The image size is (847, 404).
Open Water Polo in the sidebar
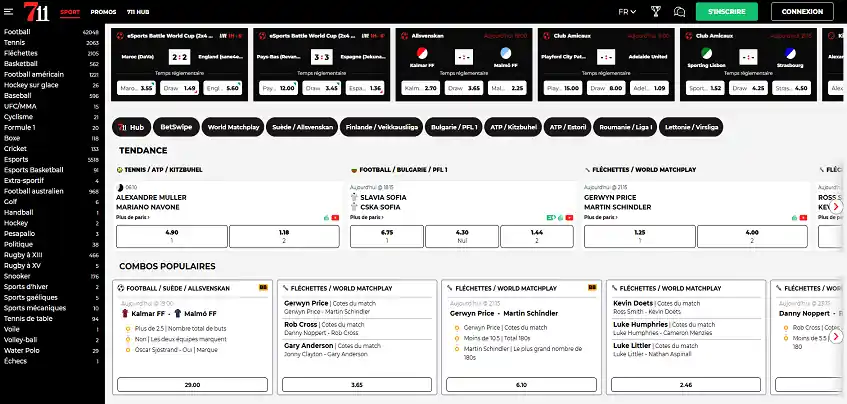pos(51,351)
